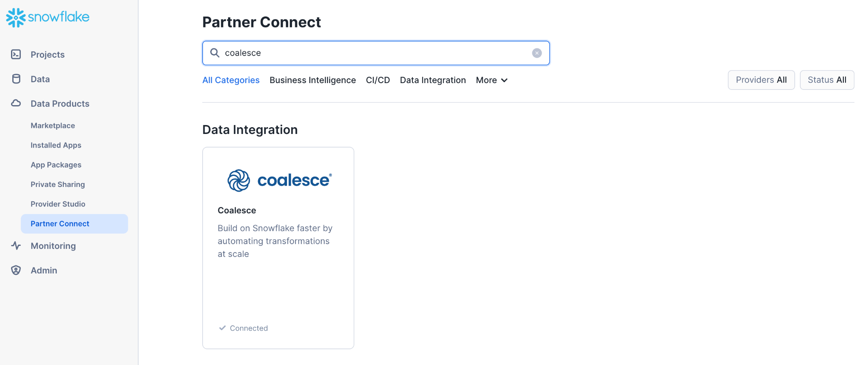This screenshot has width=868, height=365.
Task: Select the CI/CD category tab
Action: point(378,80)
